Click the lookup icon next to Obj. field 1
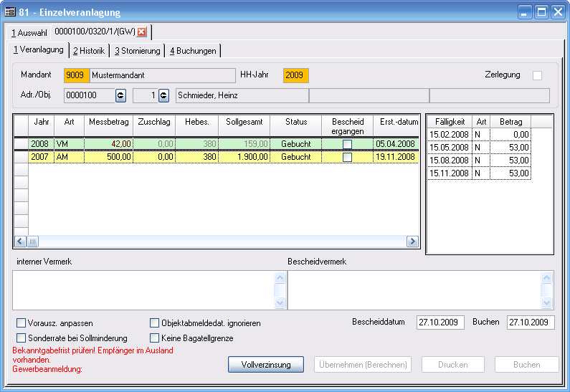 [x=163, y=95]
